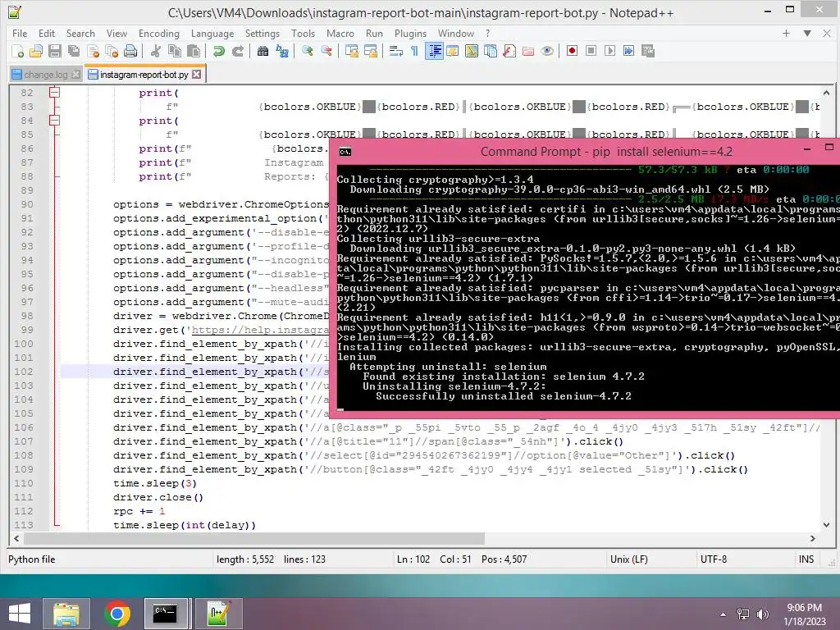Toggle Word Wrap in the toolbar
Viewport: 840px width, 630px height.
click(396, 51)
